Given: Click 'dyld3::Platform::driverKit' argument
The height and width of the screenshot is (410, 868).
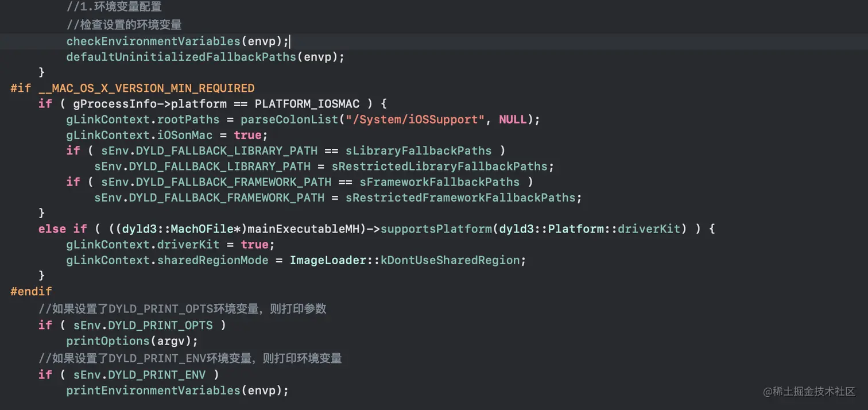Looking at the screenshot, I should (x=590, y=229).
